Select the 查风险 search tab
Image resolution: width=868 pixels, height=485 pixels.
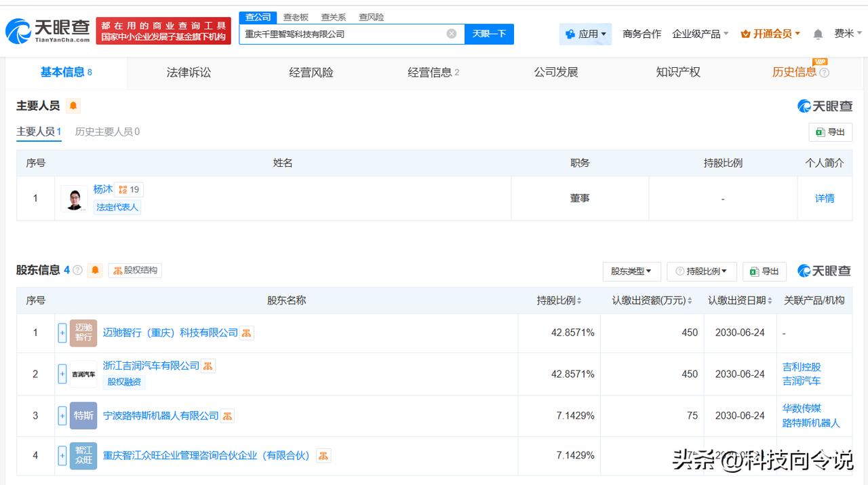(x=372, y=17)
